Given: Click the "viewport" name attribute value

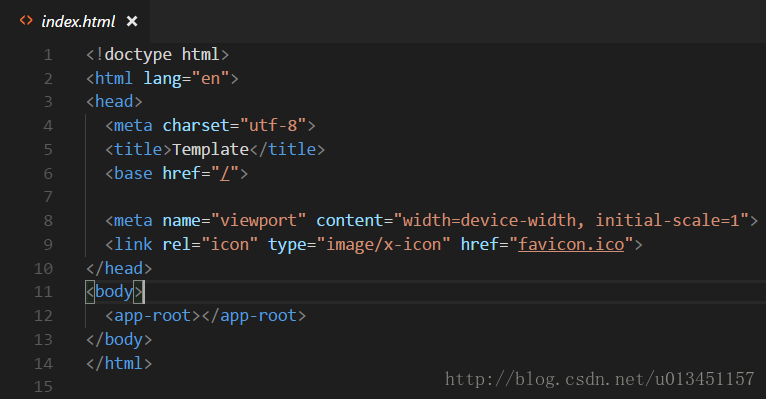Looking at the screenshot, I should click(x=258, y=221).
